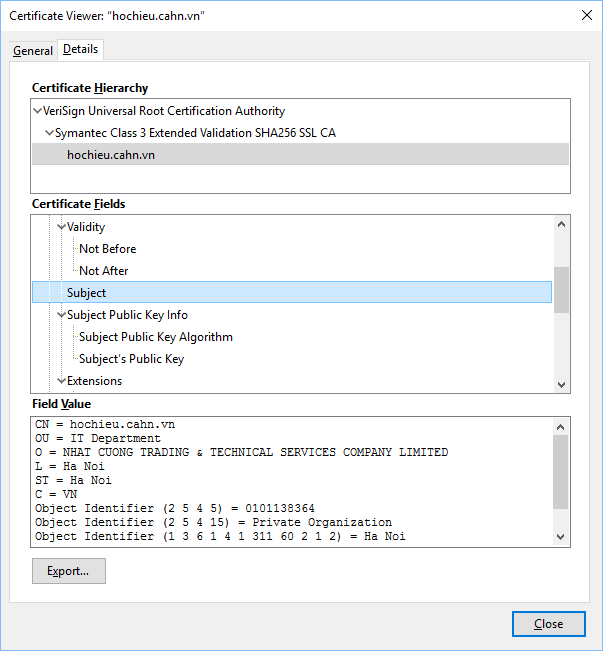Image resolution: width=603 pixels, height=651 pixels.
Task: Select Subject Public Key Algorithm field
Action: tap(156, 337)
